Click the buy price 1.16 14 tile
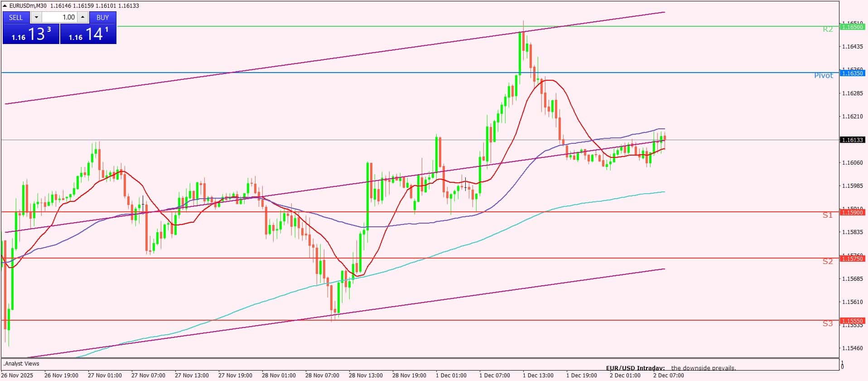The image size is (868, 381). (88, 34)
